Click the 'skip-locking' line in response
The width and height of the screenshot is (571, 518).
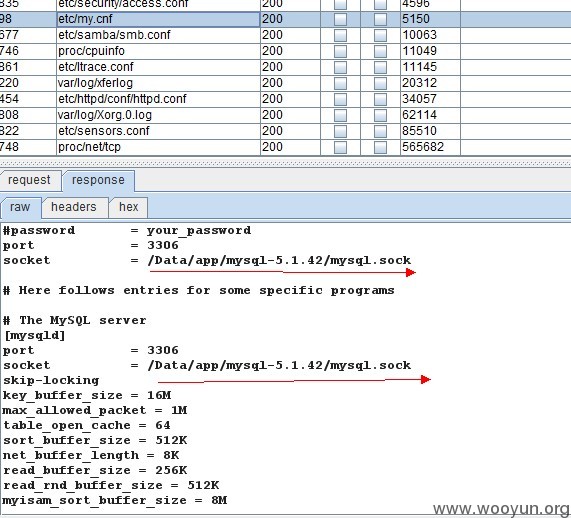click(x=51, y=381)
